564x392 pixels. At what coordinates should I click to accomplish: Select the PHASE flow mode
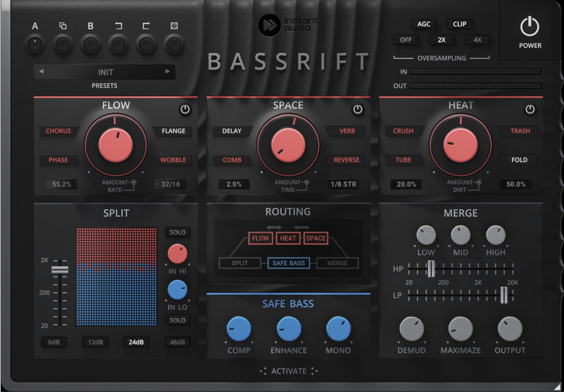coord(58,160)
